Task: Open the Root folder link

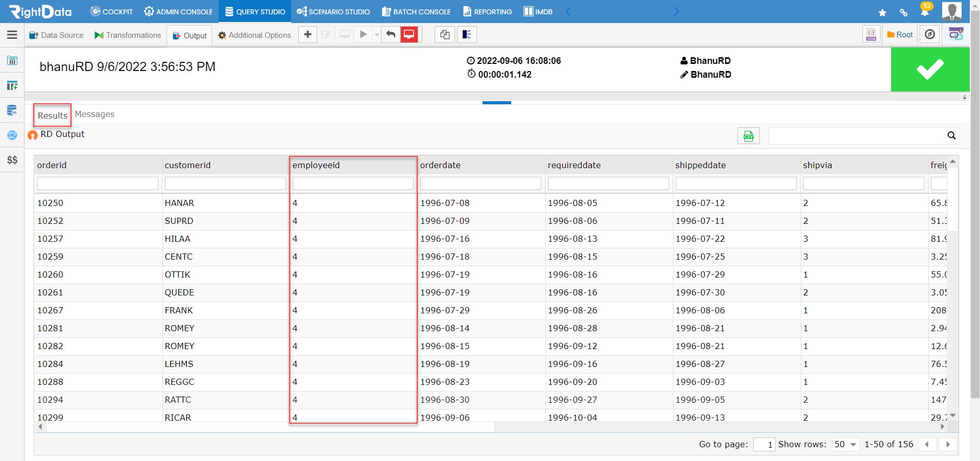Action: tap(900, 35)
